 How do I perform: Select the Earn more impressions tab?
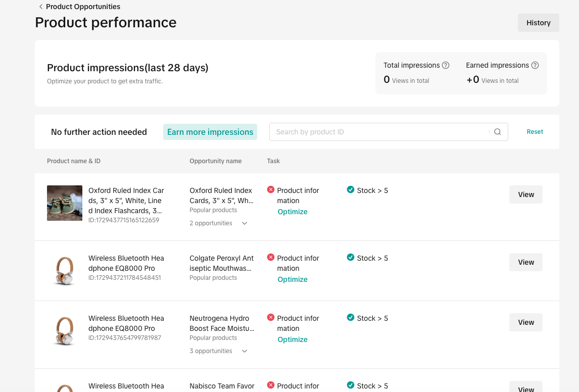click(210, 132)
